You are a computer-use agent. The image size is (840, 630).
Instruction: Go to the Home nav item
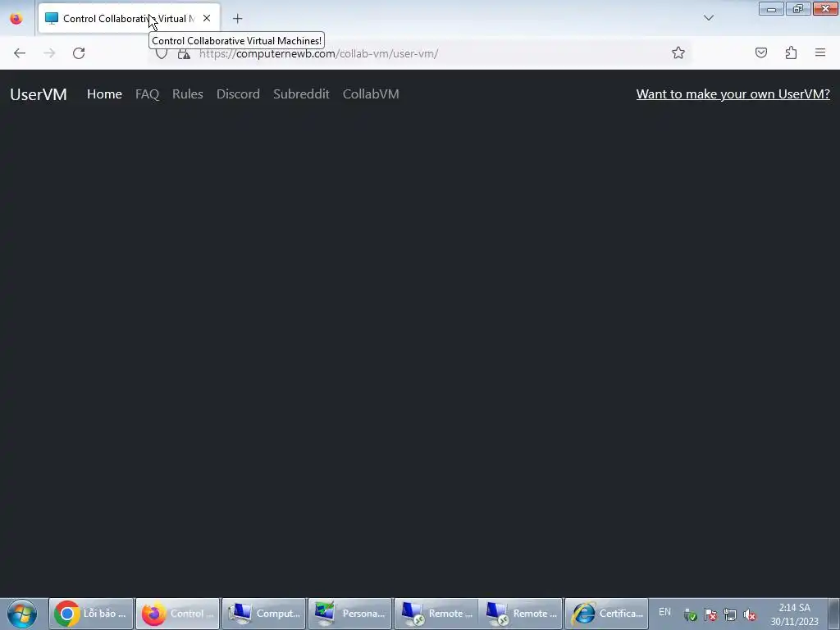click(x=104, y=94)
